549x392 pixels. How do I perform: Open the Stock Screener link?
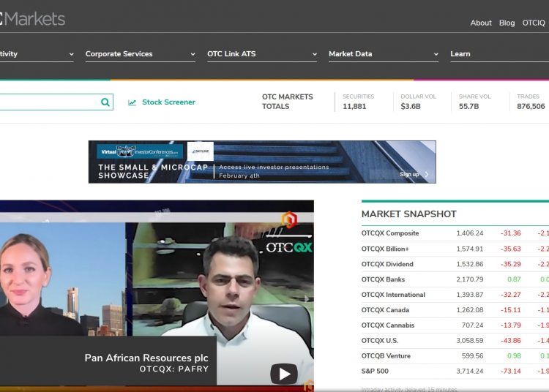168,102
